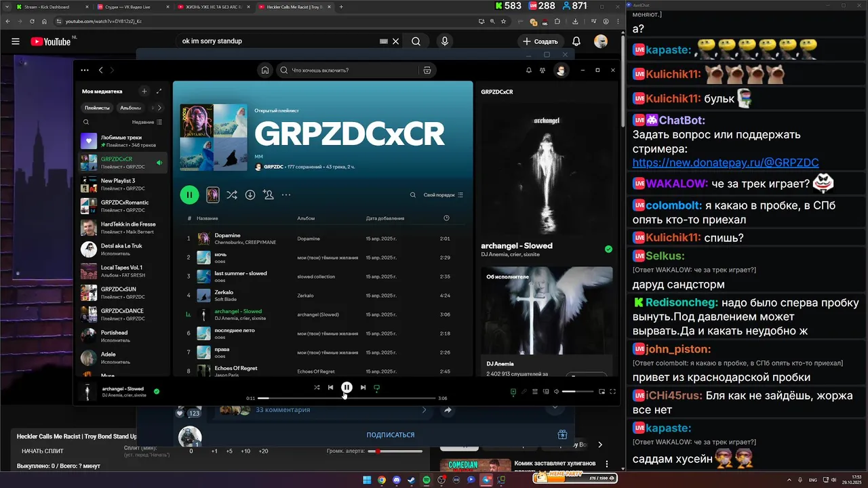This screenshot has width=868, height=488.
Task: Open YouTube hamburger guide menu
Action: 16,41
